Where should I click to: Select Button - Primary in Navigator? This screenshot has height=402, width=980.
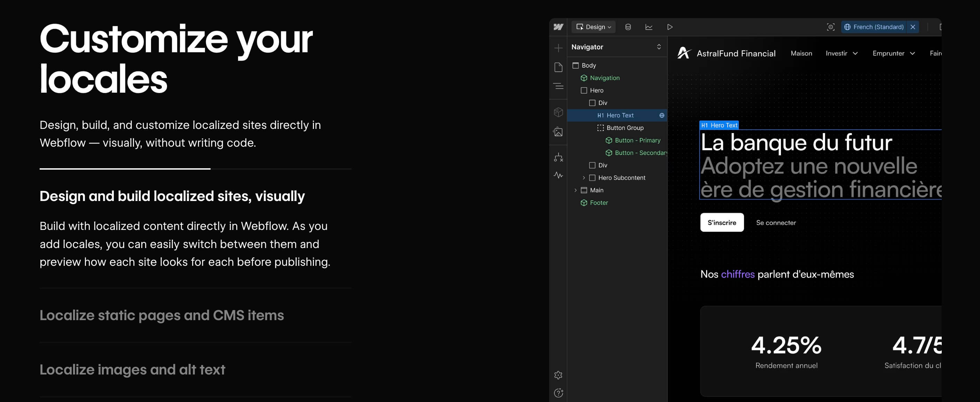click(x=637, y=140)
